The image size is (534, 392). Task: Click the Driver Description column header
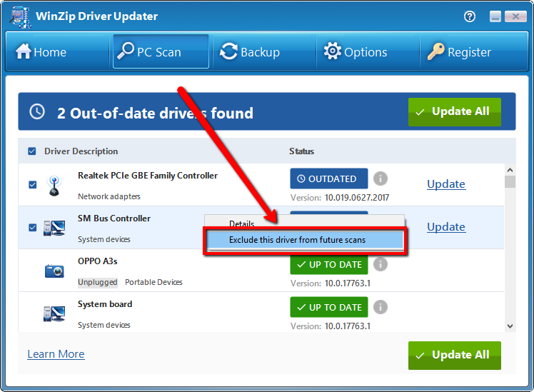tap(81, 151)
